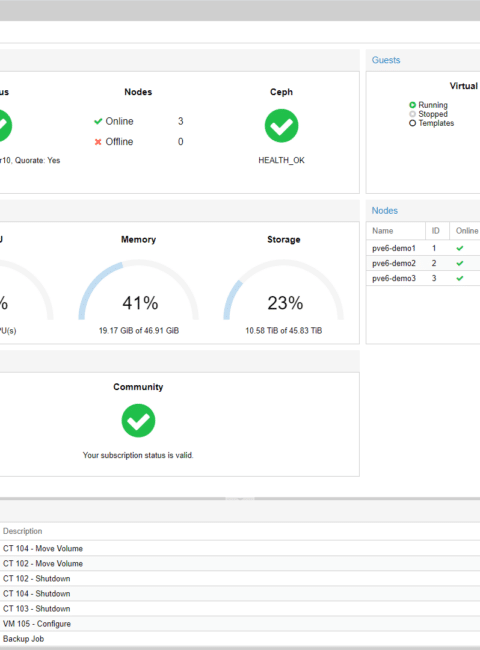The width and height of the screenshot is (480, 650).
Task: Click the splitter handle above the task log
Action: point(240,498)
